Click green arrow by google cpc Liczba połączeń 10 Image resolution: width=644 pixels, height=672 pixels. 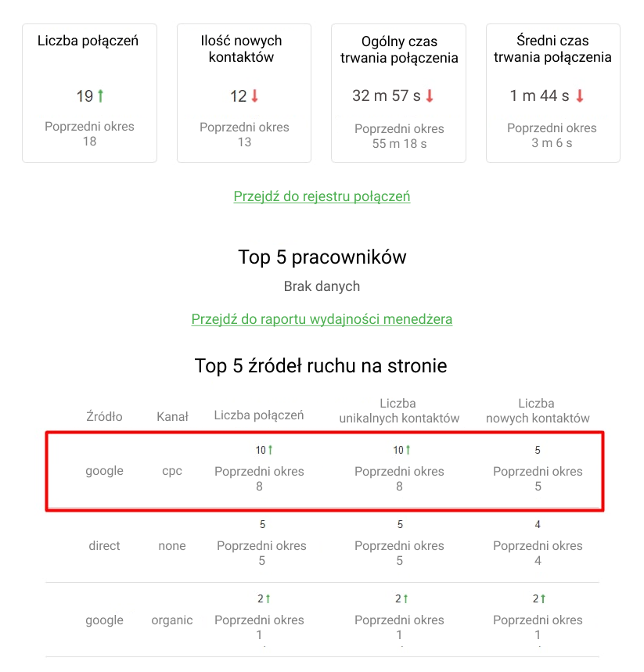click(271, 450)
